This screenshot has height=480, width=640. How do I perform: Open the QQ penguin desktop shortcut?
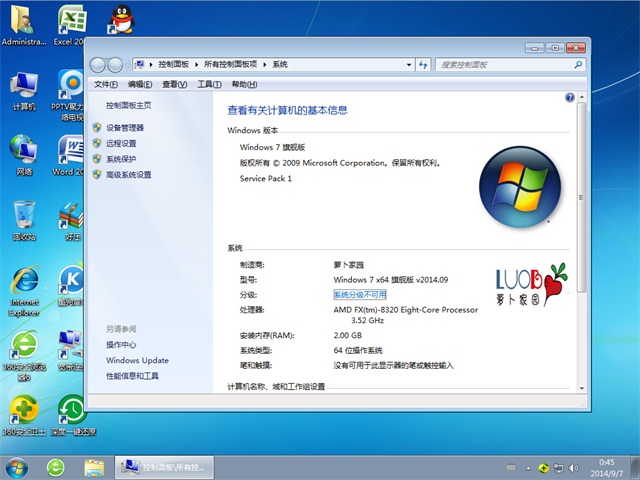tap(121, 19)
